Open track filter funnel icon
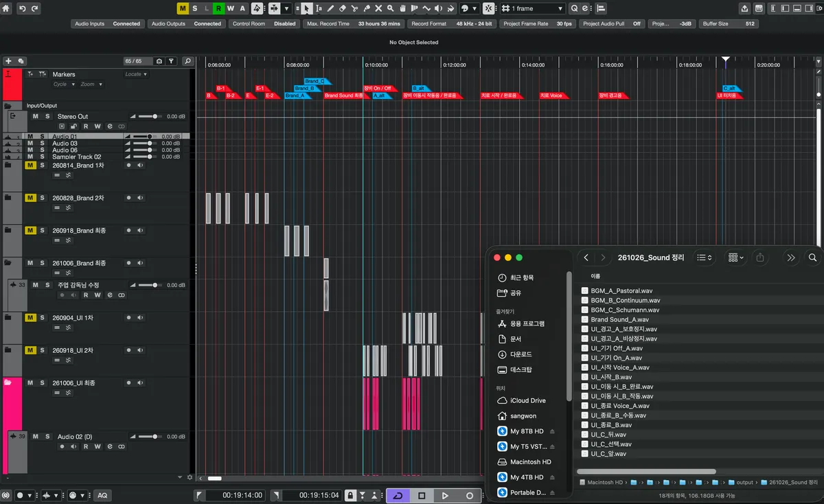This screenshot has height=504, width=824. tap(172, 61)
